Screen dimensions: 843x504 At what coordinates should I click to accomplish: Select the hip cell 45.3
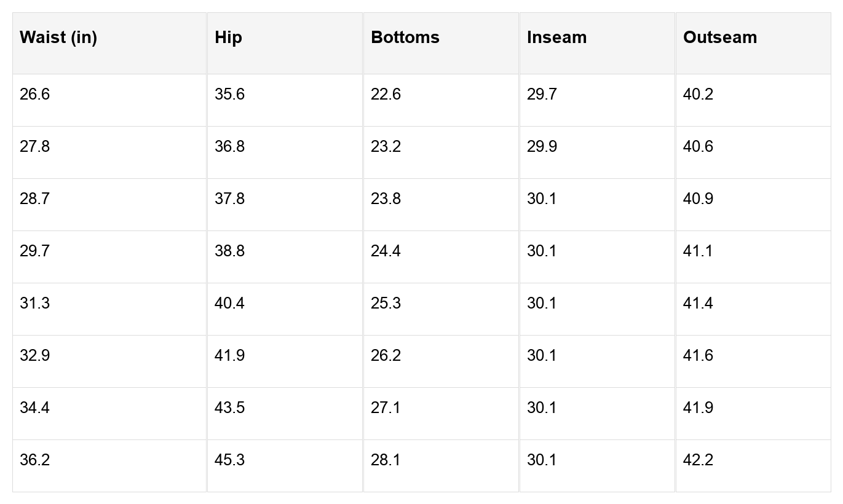pyautogui.click(x=229, y=460)
